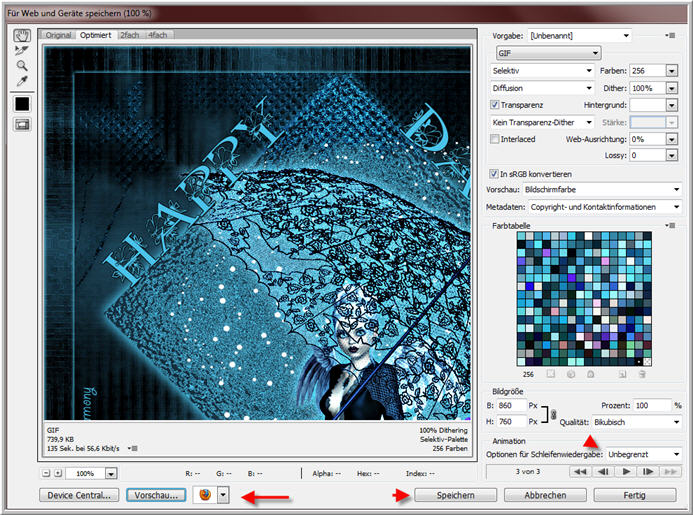Open preview info menu beside download time

click(133, 448)
